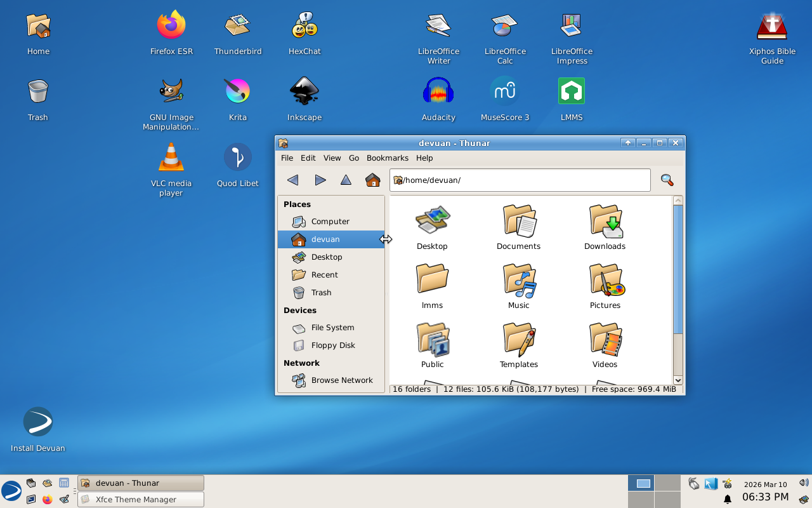The width and height of the screenshot is (812, 508).
Task: Go back using Thunar's back arrow
Action: click(292, 180)
